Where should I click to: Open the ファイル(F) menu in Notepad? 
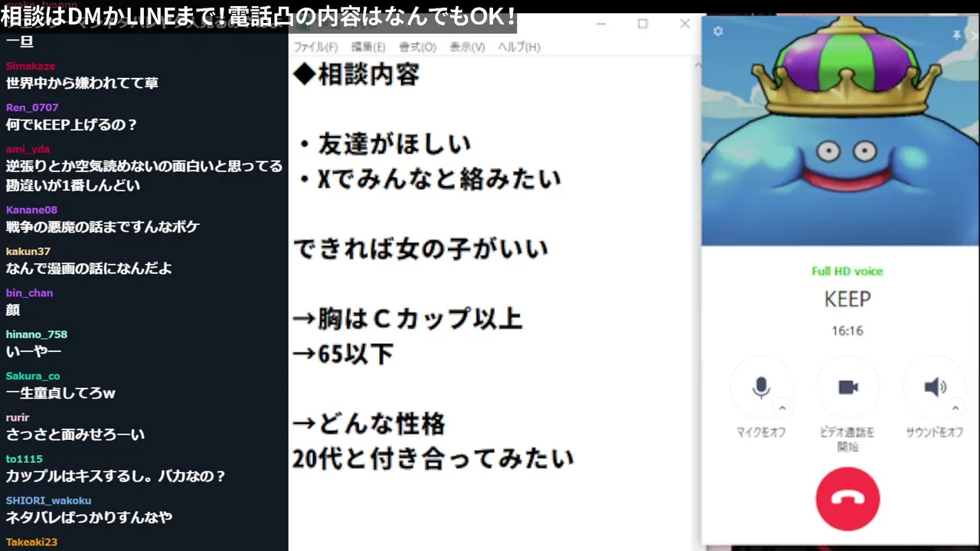[x=315, y=47]
